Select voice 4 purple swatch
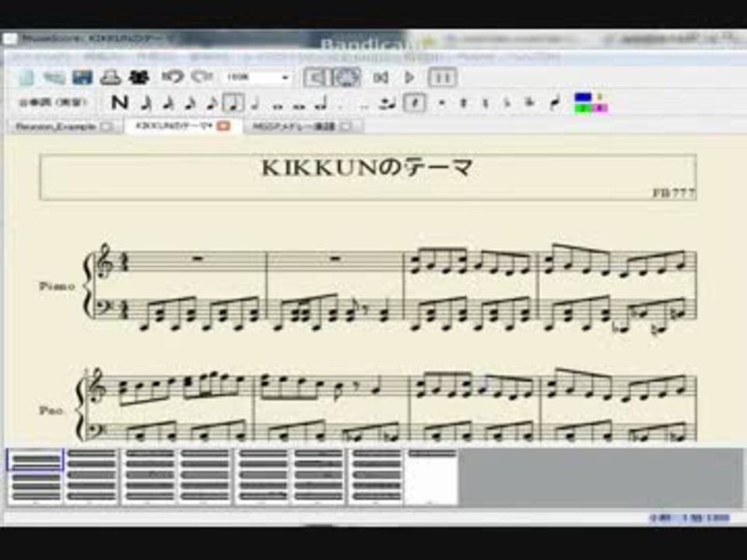 click(x=600, y=108)
